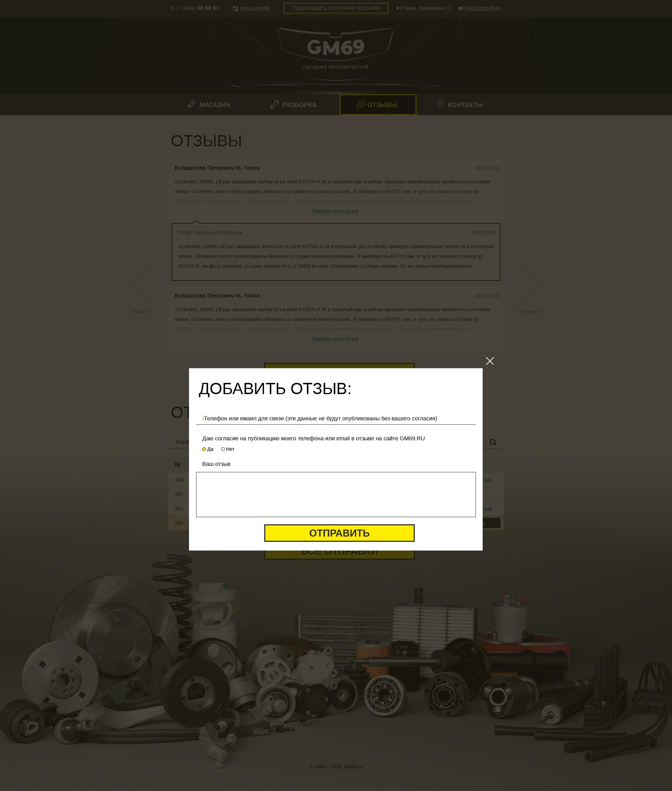Open the avito.ru/gm69 link
672x791 pixels.
254,8
